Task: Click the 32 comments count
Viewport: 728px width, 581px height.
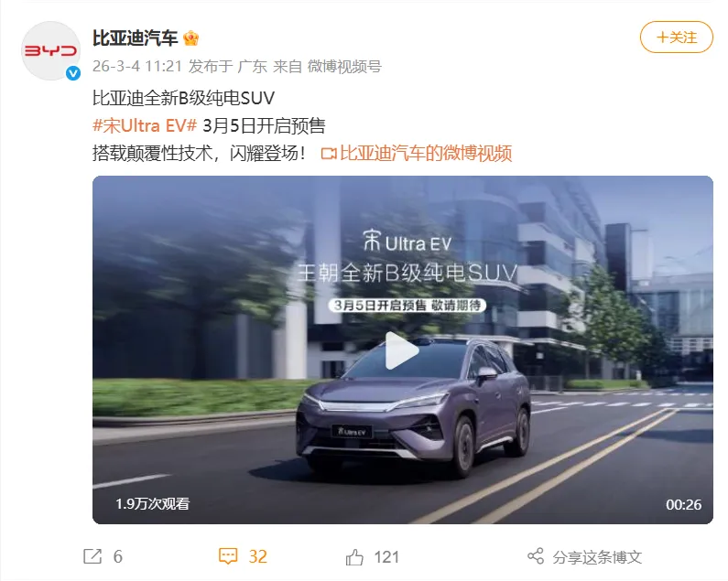Action: tap(257, 556)
